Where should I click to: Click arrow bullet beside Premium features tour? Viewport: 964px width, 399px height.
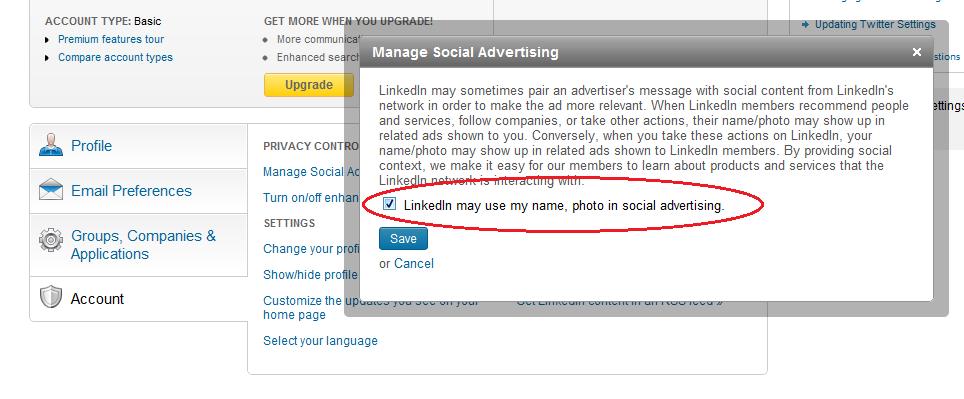click(x=47, y=40)
